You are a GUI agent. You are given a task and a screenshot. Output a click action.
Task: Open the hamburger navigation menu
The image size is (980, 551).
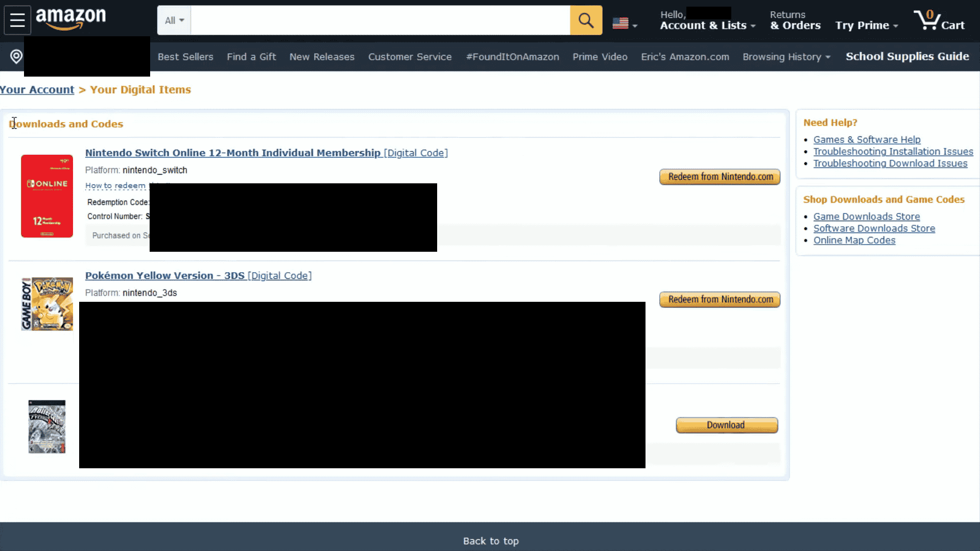click(x=17, y=20)
